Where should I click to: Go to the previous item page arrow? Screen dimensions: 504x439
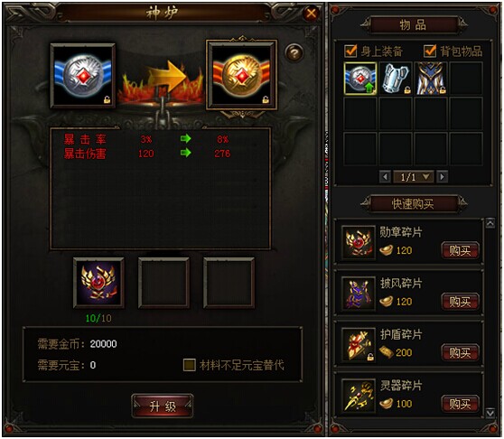tap(385, 177)
